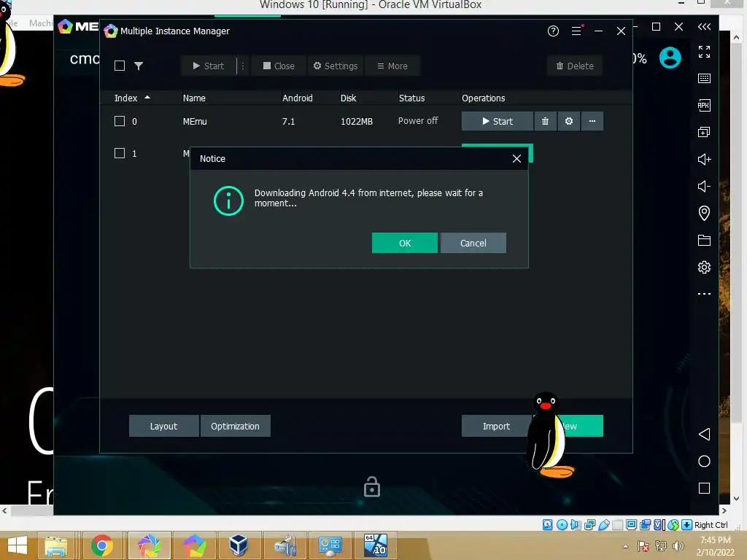The image size is (747, 560).
Task: Click the toolbar Start button
Action: (208, 66)
